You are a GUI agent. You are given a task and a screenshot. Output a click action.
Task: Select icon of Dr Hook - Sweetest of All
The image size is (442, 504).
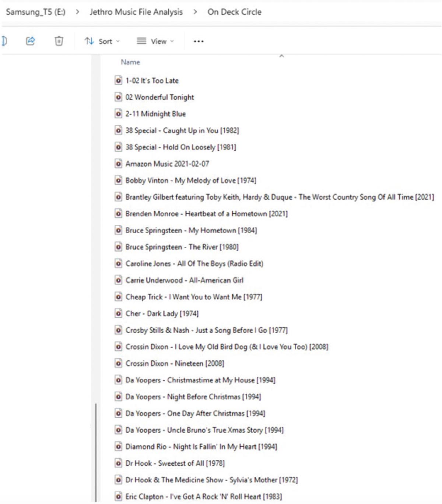pos(118,463)
